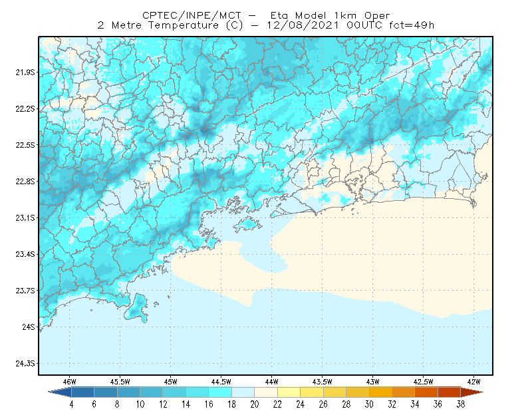The height and width of the screenshot is (411, 532).
Task: Click the dark red right arrow of colorbar
Action: coord(472,392)
